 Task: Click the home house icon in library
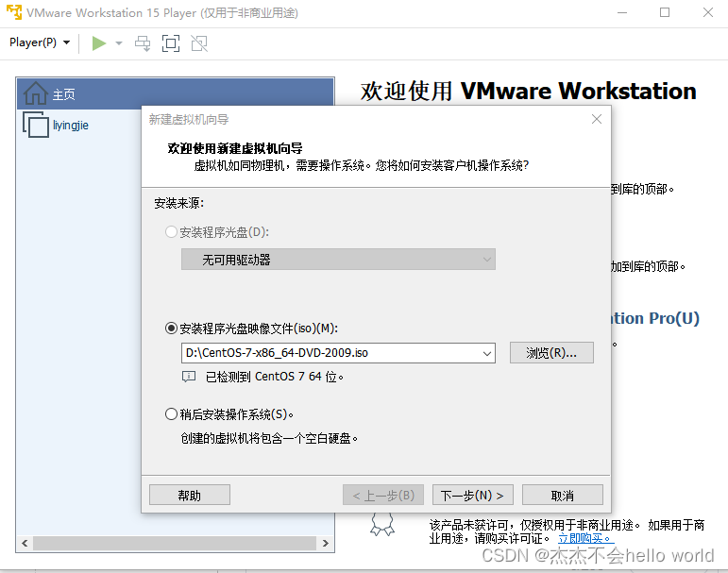(36, 93)
